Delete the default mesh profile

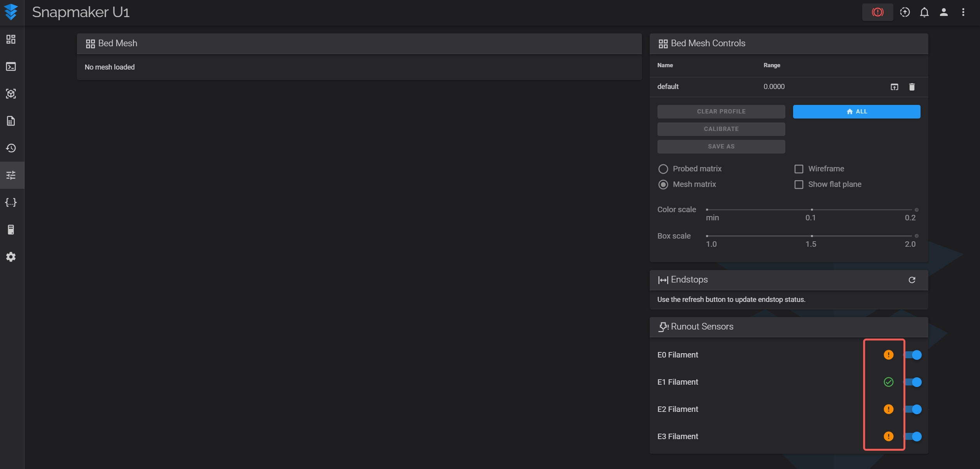click(912, 87)
